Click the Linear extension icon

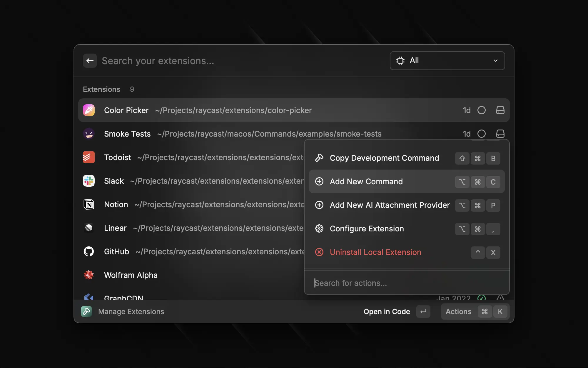(89, 228)
